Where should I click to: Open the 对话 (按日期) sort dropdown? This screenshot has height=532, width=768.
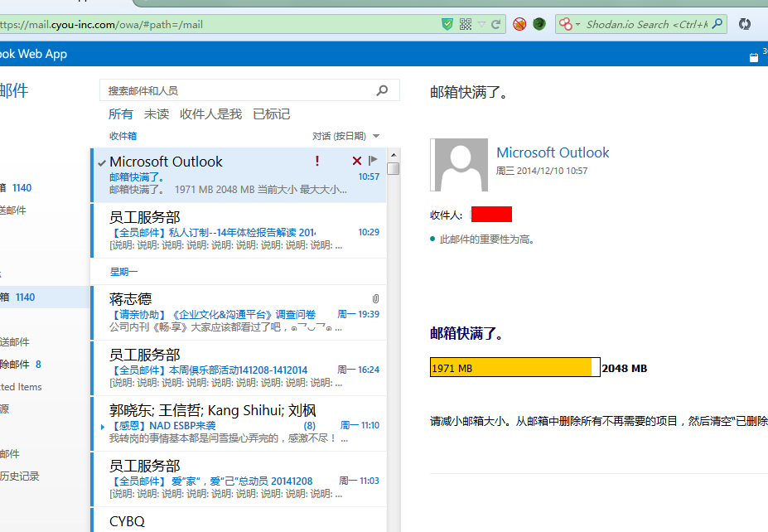coord(345,136)
